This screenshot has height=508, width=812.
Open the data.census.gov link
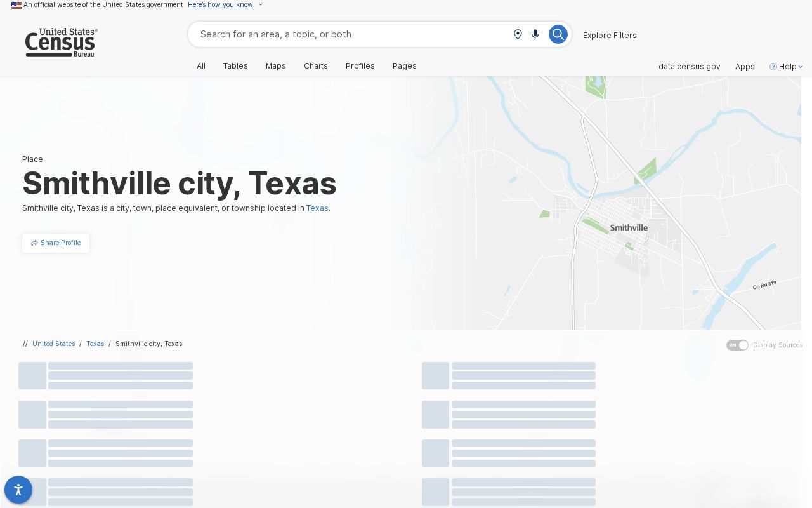[690, 67]
